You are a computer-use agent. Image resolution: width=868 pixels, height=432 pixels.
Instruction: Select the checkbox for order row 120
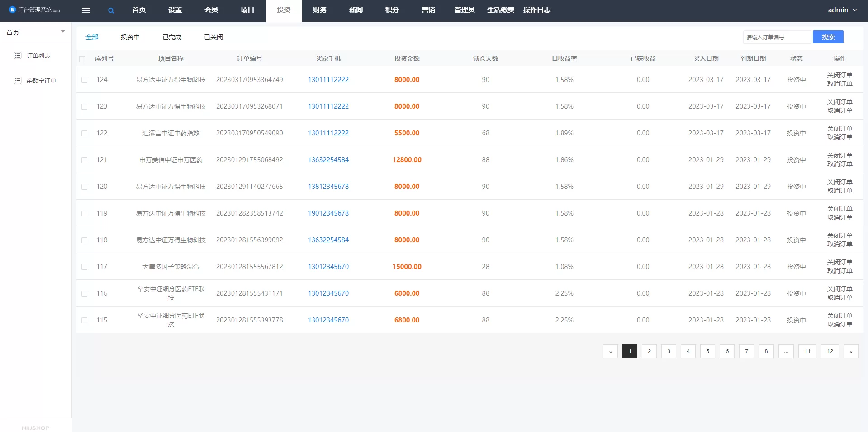pyautogui.click(x=85, y=187)
